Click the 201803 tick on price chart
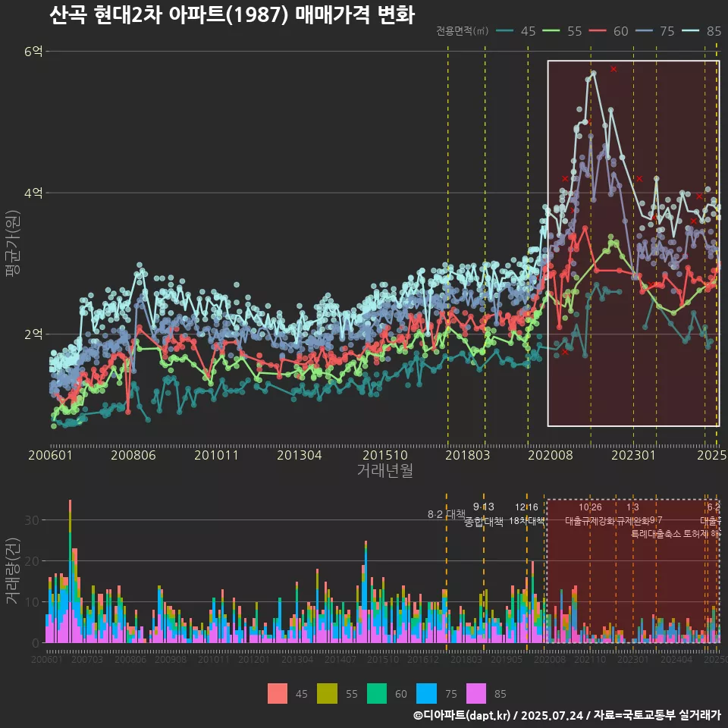728x728 pixels. pos(468,455)
